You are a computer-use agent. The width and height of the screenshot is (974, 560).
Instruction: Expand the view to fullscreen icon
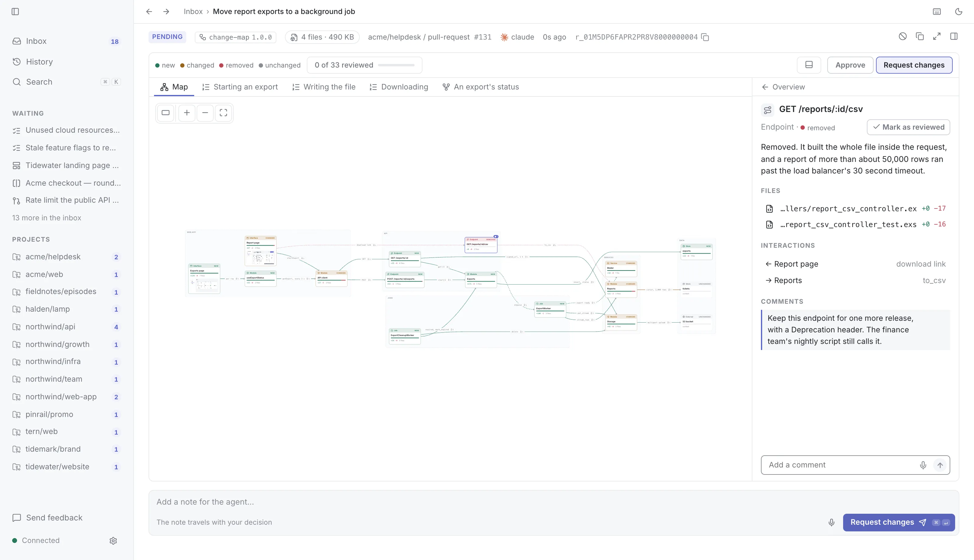coord(937,37)
